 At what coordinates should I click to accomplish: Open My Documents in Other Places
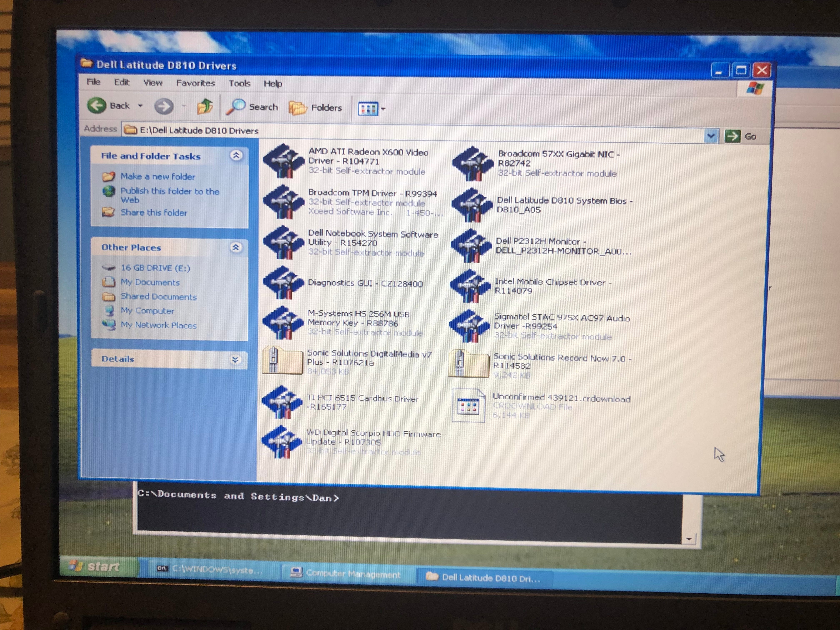[x=150, y=282]
